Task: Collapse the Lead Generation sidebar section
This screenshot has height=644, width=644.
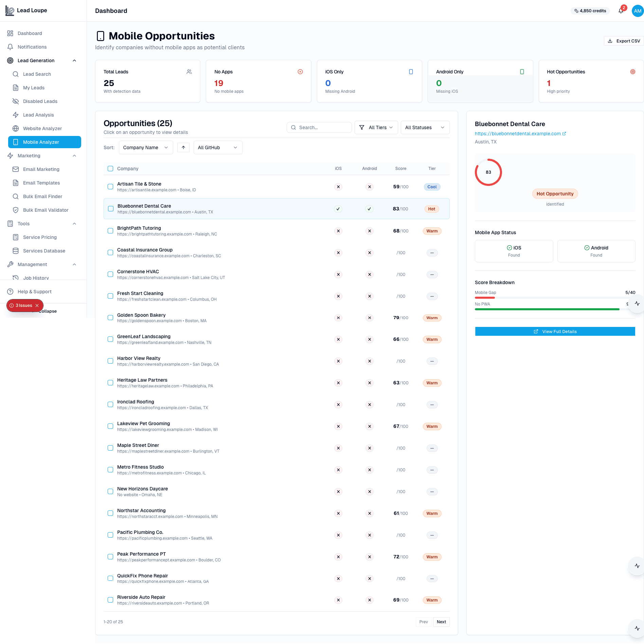Action: (x=74, y=60)
